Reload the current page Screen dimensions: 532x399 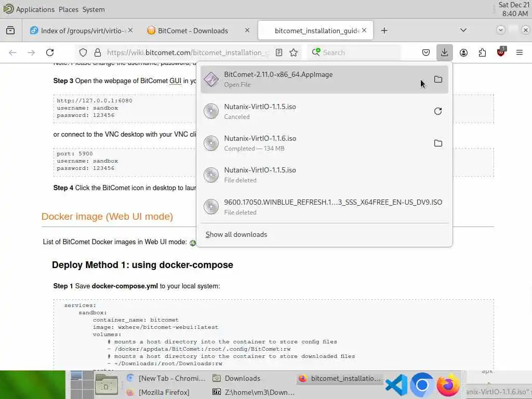50,52
